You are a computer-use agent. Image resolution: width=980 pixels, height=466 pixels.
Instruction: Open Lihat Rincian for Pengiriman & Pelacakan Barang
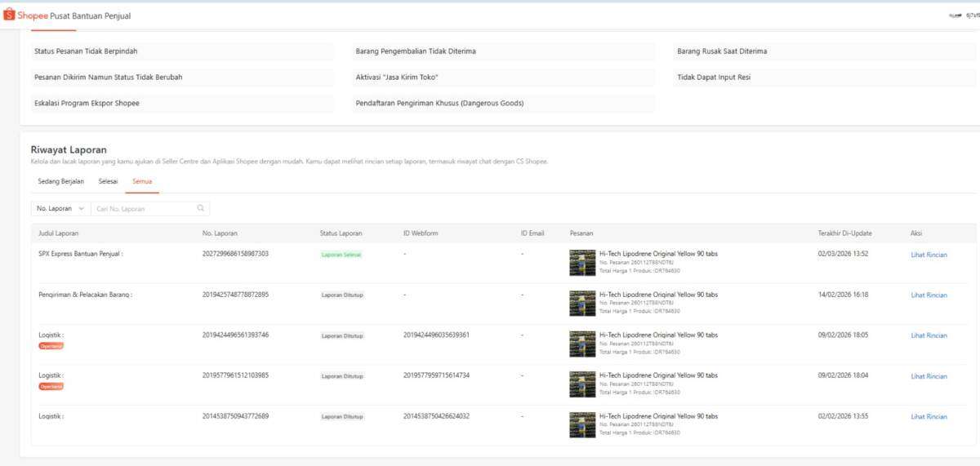click(x=929, y=295)
